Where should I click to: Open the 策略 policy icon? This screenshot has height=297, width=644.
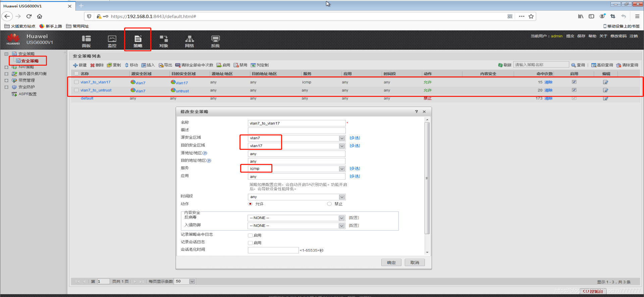point(138,41)
